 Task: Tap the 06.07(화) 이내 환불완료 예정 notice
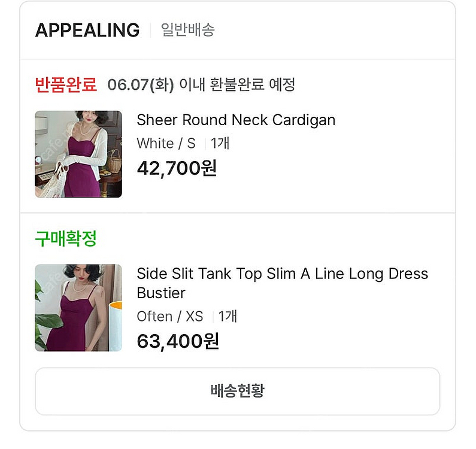pyautogui.click(x=201, y=84)
